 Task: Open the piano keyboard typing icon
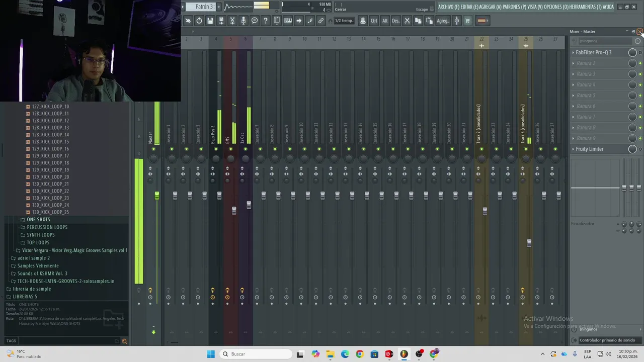288,21
